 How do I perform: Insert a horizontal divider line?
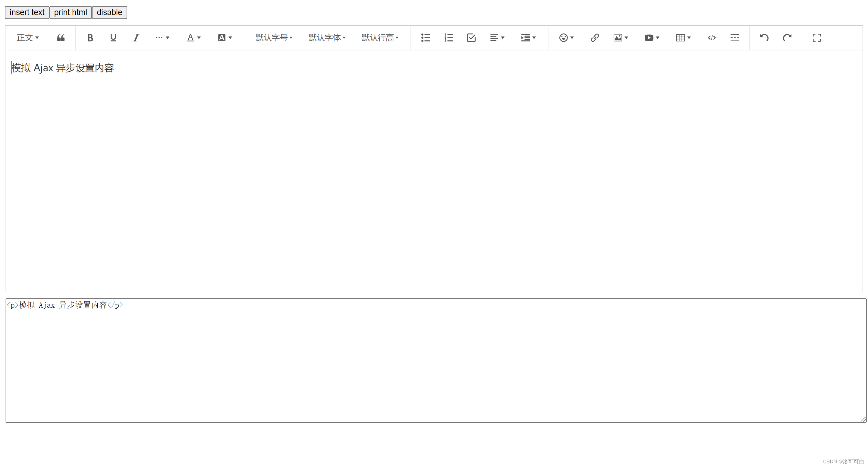pos(734,38)
